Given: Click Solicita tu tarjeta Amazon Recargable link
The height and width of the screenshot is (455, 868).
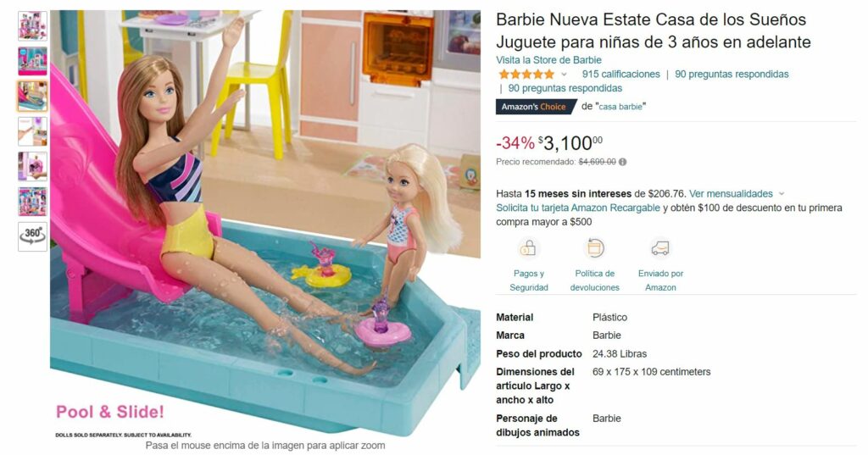Looking at the screenshot, I should click(x=578, y=208).
